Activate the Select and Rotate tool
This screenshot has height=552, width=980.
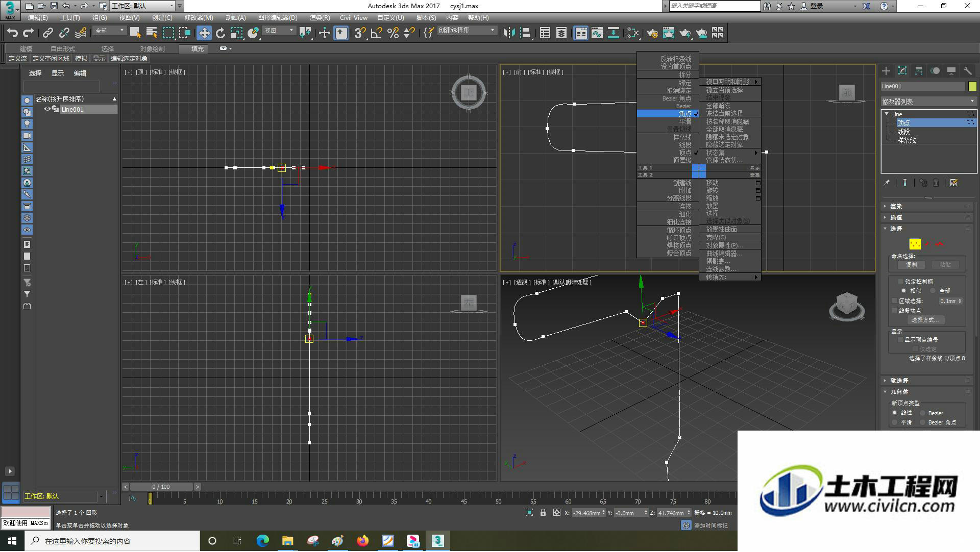(220, 33)
